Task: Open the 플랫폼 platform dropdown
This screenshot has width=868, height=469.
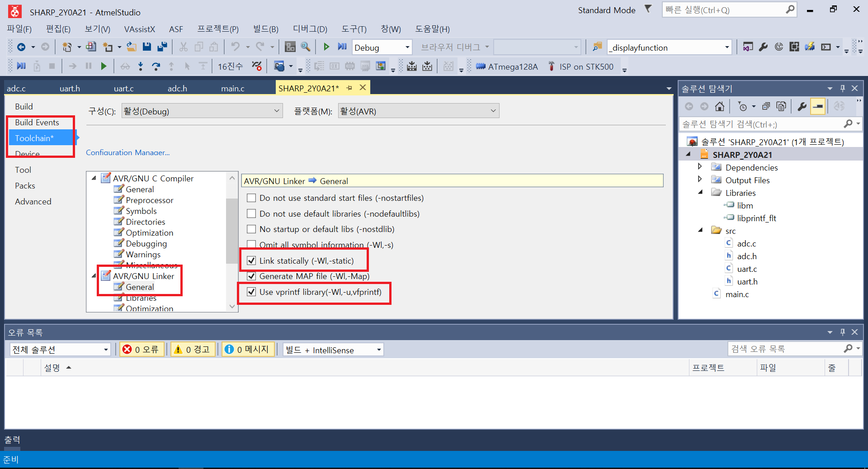Action: point(419,111)
